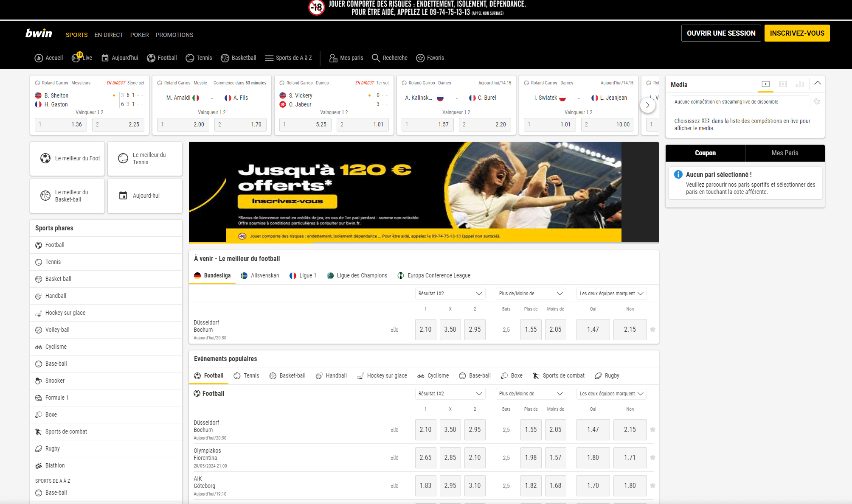Open popular Football Plus de/Moins de dropdown
Image resolution: width=852 pixels, height=504 pixels.
tap(531, 394)
